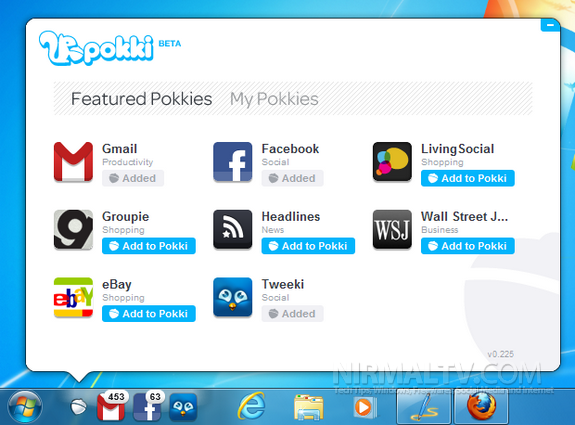
Task: Click the Added button under Gmail
Action: [x=133, y=178]
